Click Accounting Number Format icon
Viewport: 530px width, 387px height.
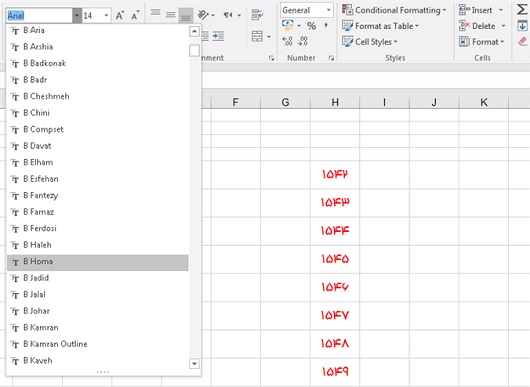[x=288, y=26]
